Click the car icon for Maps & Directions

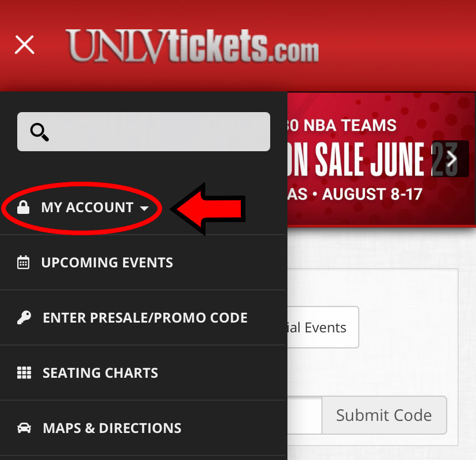pyautogui.click(x=24, y=428)
